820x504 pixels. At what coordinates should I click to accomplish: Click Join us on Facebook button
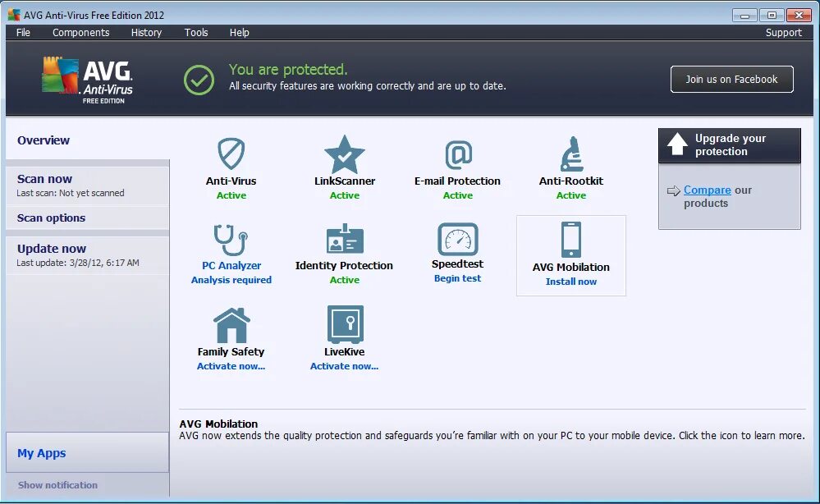pos(731,80)
